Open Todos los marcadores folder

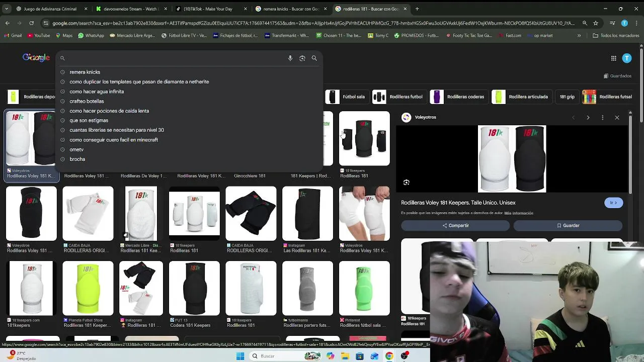[x=616, y=36]
